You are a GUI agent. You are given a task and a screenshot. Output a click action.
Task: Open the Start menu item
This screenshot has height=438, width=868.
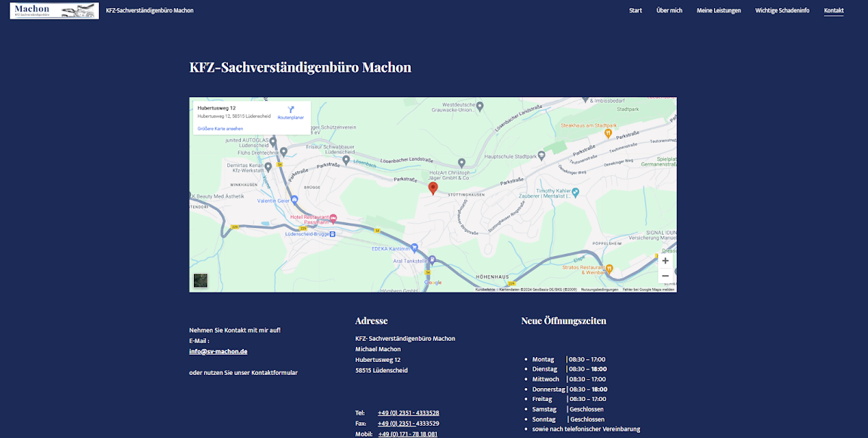click(635, 11)
